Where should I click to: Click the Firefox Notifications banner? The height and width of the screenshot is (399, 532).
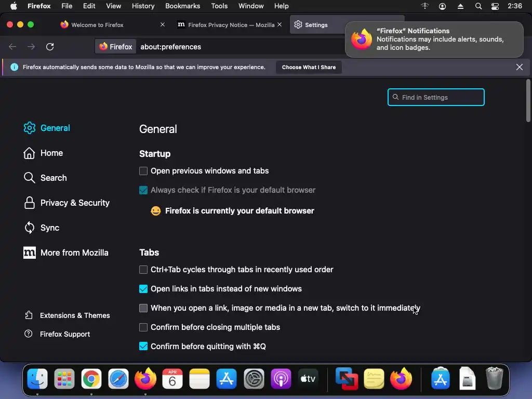pos(434,39)
